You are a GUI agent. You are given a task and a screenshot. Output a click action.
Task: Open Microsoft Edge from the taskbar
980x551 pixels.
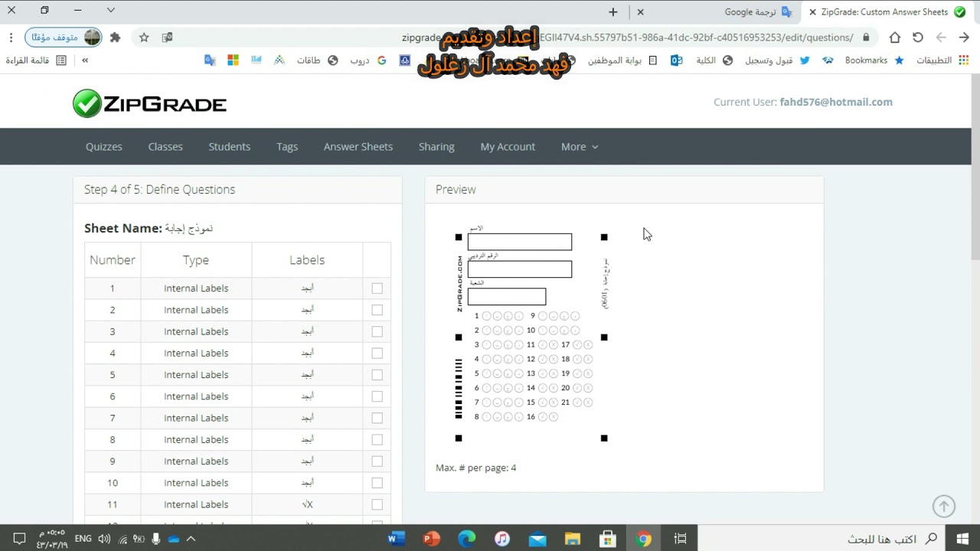(x=466, y=539)
